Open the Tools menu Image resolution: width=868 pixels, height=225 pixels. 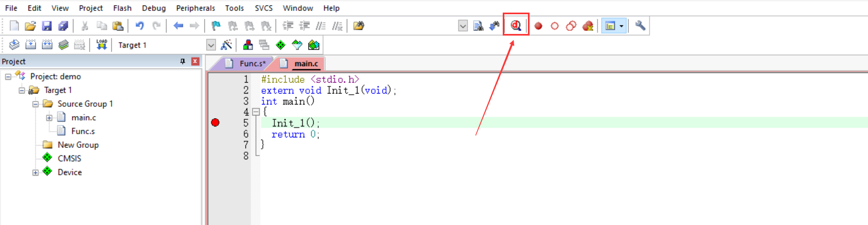[234, 8]
